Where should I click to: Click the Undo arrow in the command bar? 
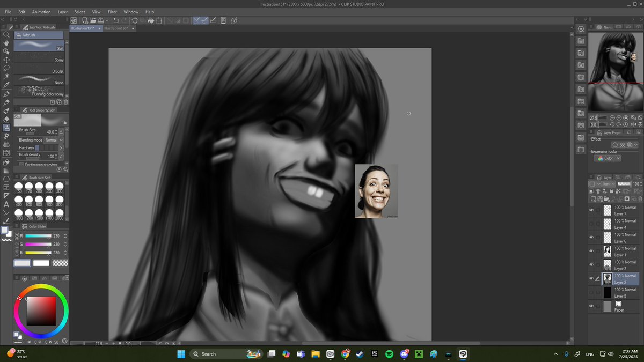tap(115, 20)
